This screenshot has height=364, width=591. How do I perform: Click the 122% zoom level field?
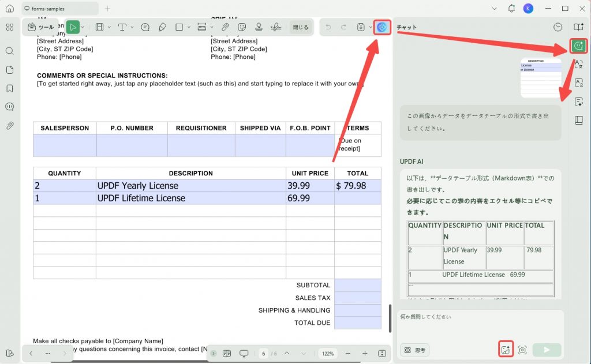[328, 354]
